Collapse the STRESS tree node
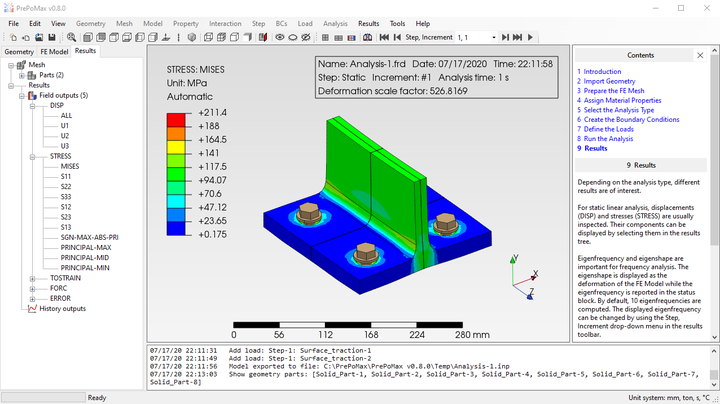Viewport: 720px width, 404px height. coord(33,157)
